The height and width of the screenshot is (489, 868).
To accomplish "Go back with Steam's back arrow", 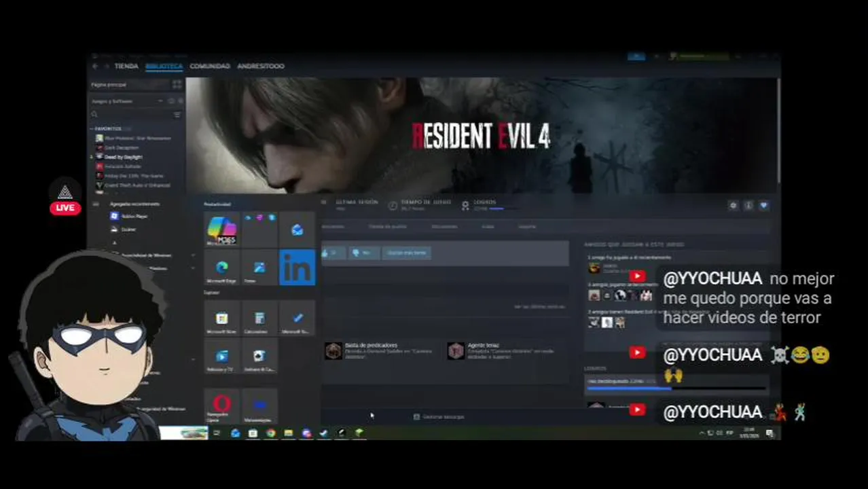I will tap(95, 67).
